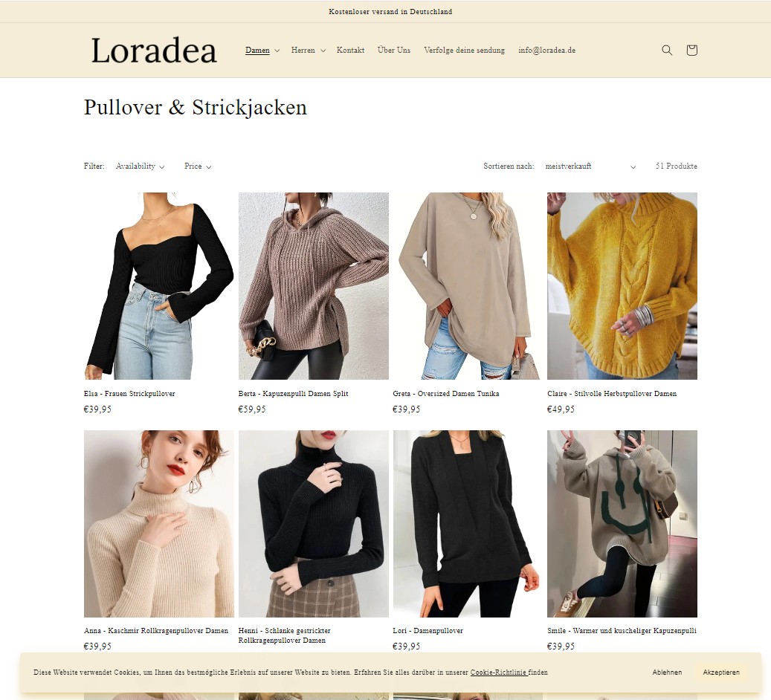This screenshot has height=700, width=771.
Task: Open the shopping cart icon
Action: coord(692,50)
